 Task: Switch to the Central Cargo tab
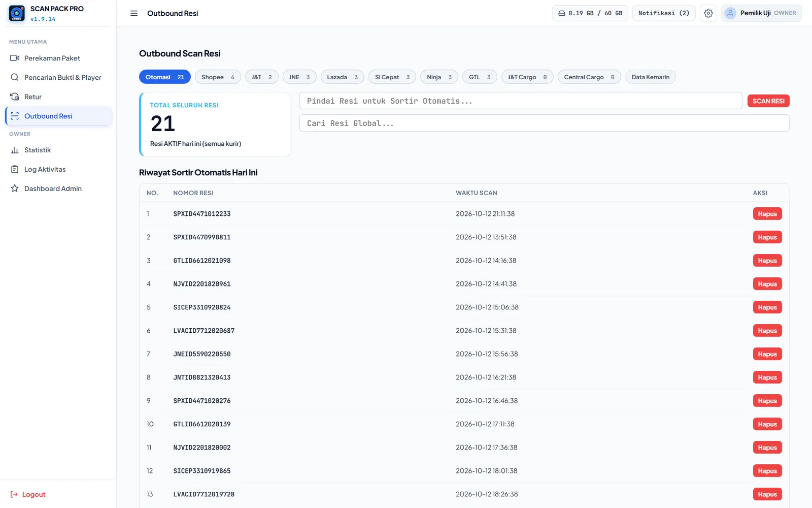[589, 77]
